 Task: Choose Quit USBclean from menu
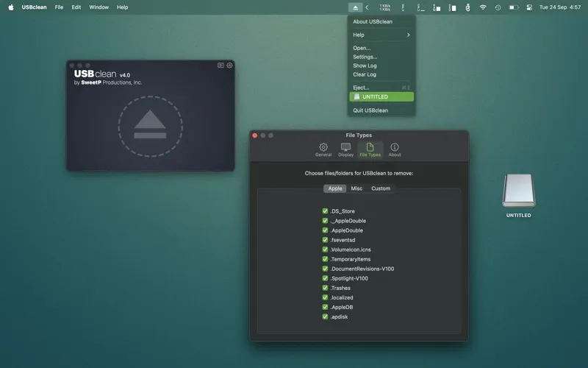(381, 110)
